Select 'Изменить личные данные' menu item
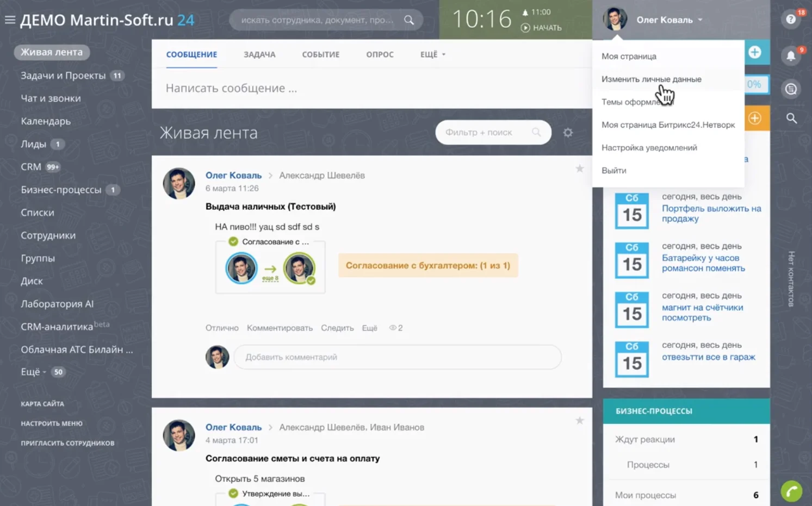 pos(651,79)
